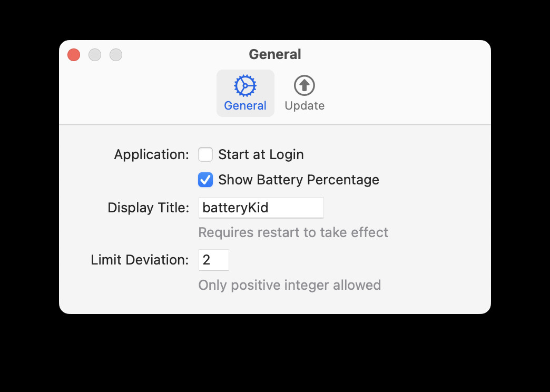Focus the Limit Deviation number field
This screenshot has height=392, width=550.
(x=213, y=260)
